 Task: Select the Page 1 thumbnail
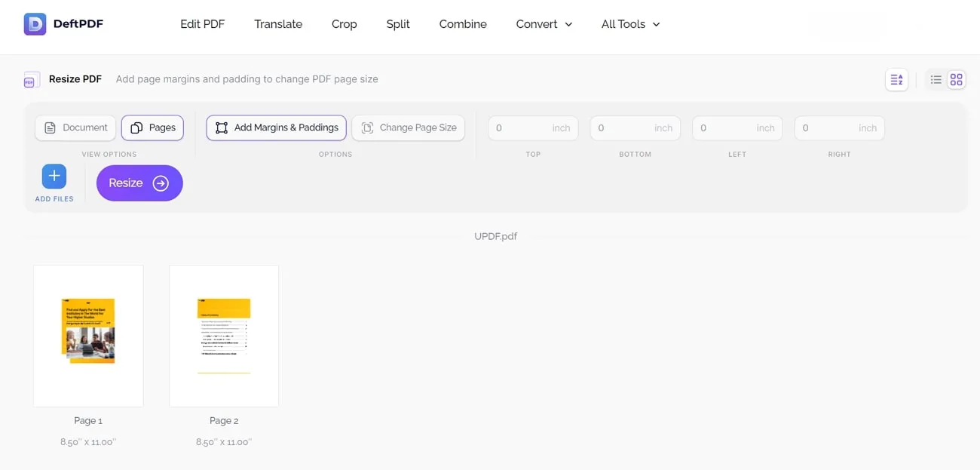(88, 336)
